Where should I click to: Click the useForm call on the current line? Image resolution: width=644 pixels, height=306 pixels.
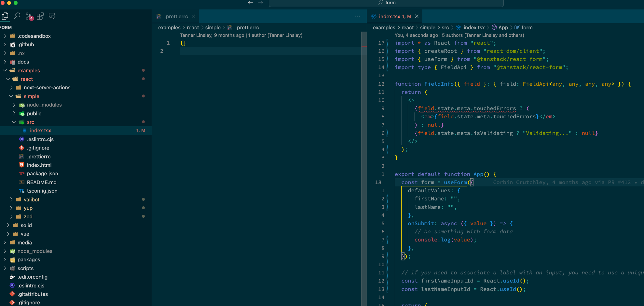[455, 182]
